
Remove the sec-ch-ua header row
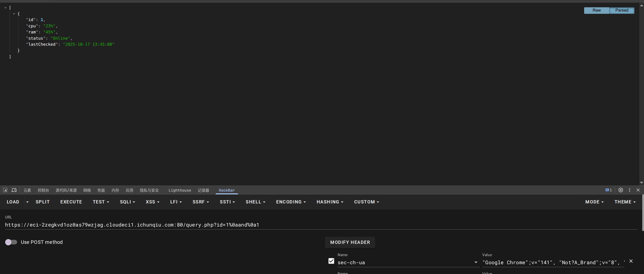(x=631, y=261)
